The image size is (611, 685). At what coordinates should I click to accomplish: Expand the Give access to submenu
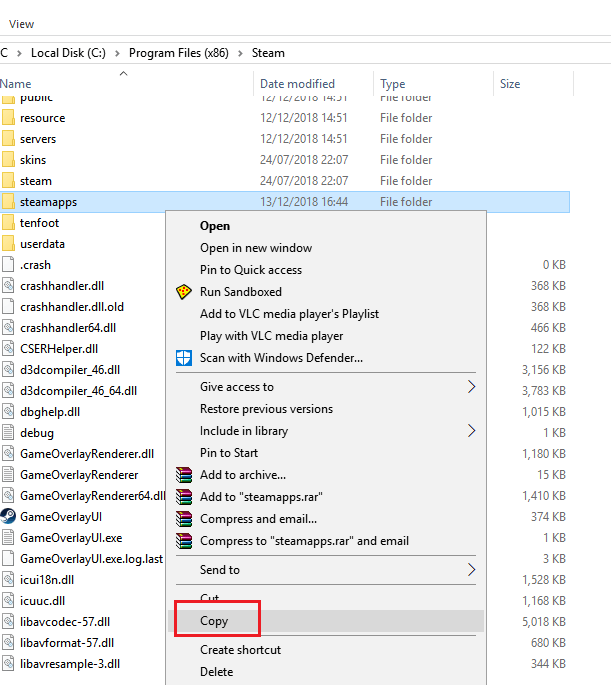click(472, 387)
